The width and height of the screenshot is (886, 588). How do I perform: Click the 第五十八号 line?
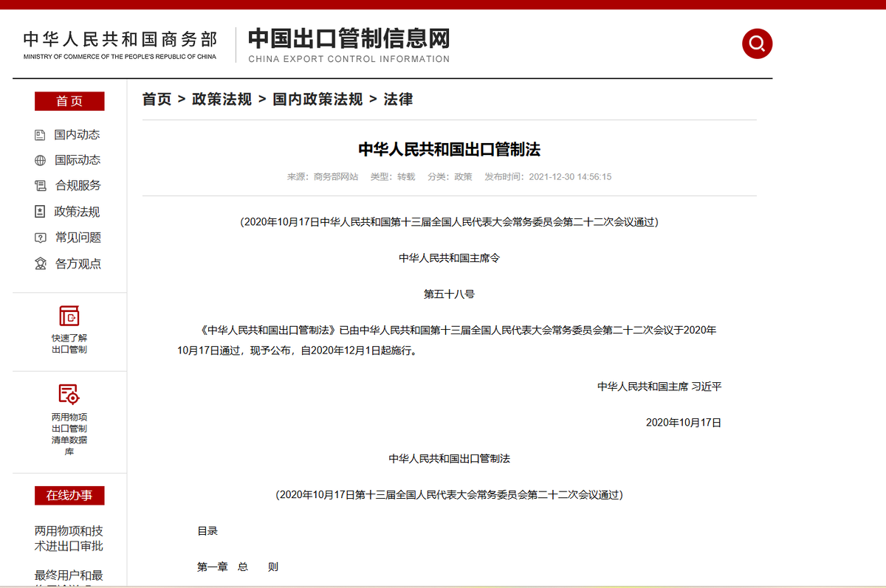(449, 294)
